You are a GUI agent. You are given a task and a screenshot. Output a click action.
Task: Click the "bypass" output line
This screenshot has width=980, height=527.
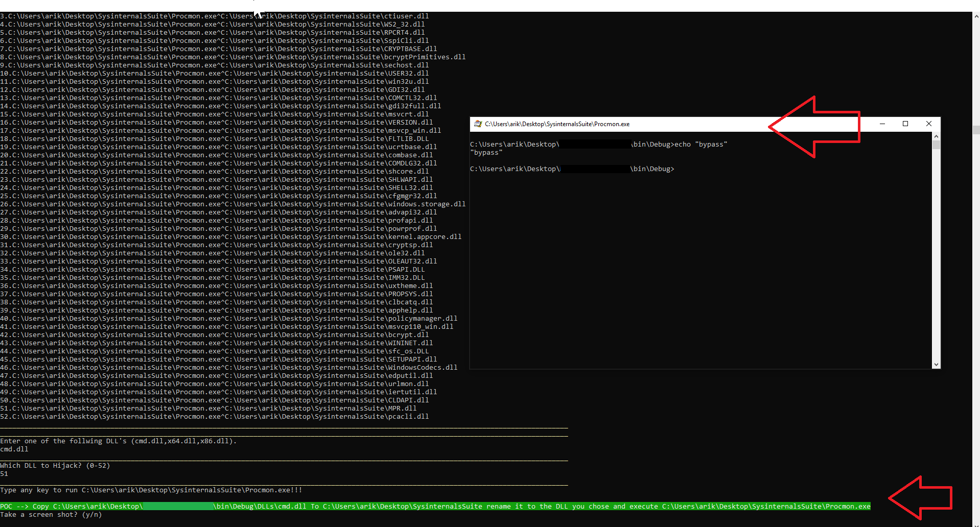[486, 153]
